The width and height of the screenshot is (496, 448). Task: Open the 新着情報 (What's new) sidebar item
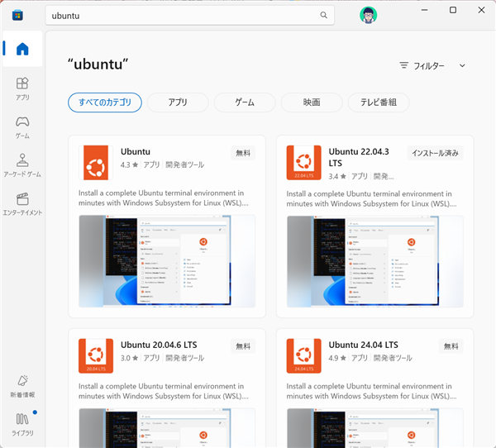click(22, 386)
